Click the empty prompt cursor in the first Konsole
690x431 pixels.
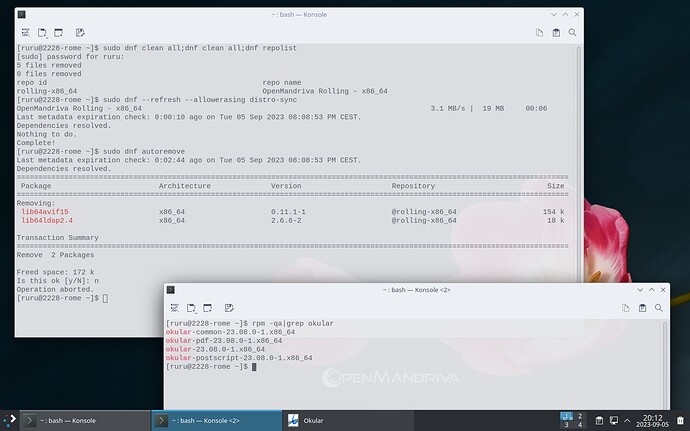coord(105,298)
